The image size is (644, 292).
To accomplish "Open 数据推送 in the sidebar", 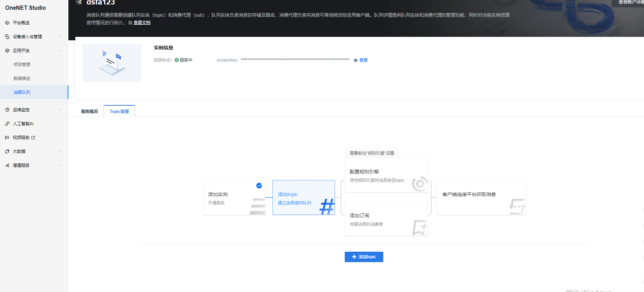I will (x=22, y=79).
